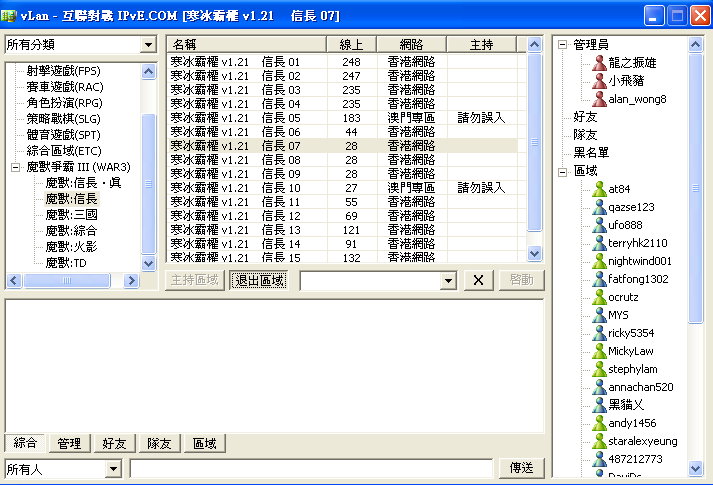
Task: Click the chat message input field
Action: [311, 468]
